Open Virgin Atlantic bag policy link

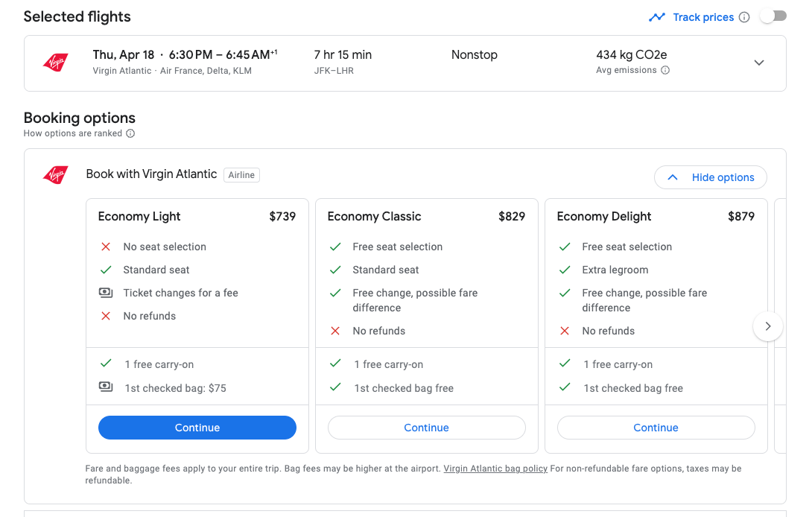495,469
